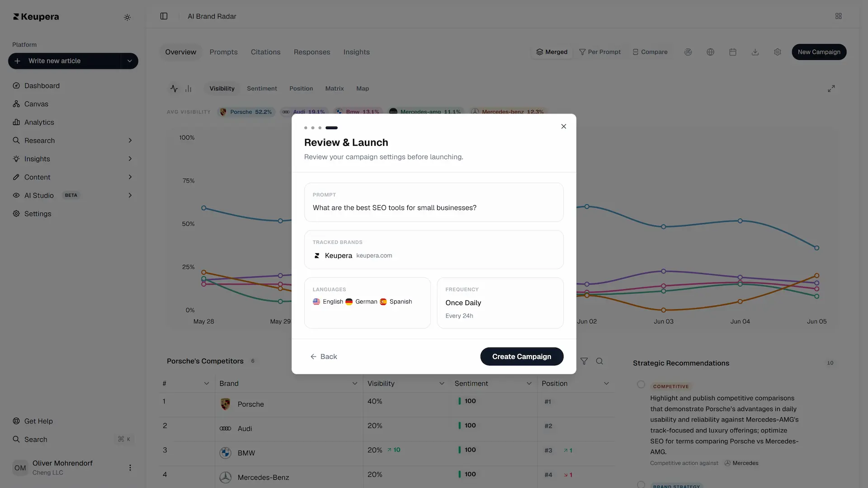
Task: Select the Position chart tab
Action: point(301,89)
